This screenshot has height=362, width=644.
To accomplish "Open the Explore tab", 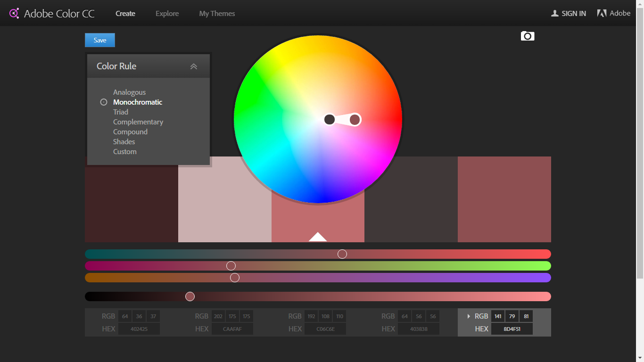I will point(167,13).
